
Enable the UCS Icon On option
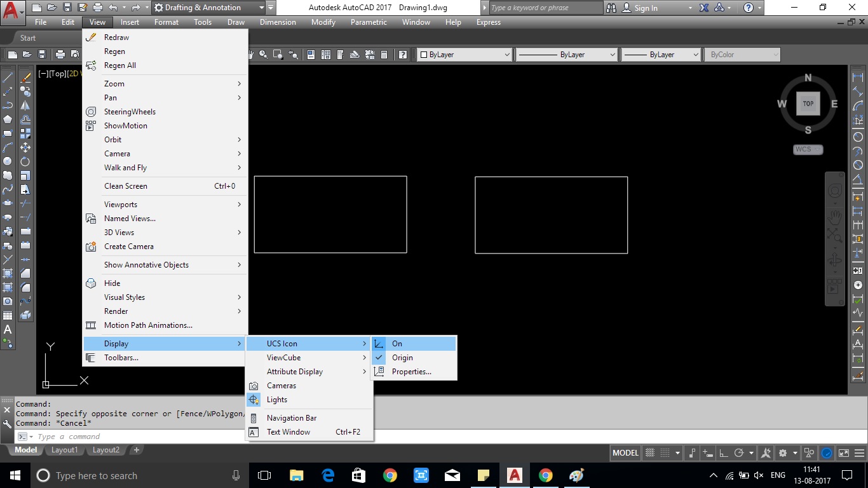[397, 343]
